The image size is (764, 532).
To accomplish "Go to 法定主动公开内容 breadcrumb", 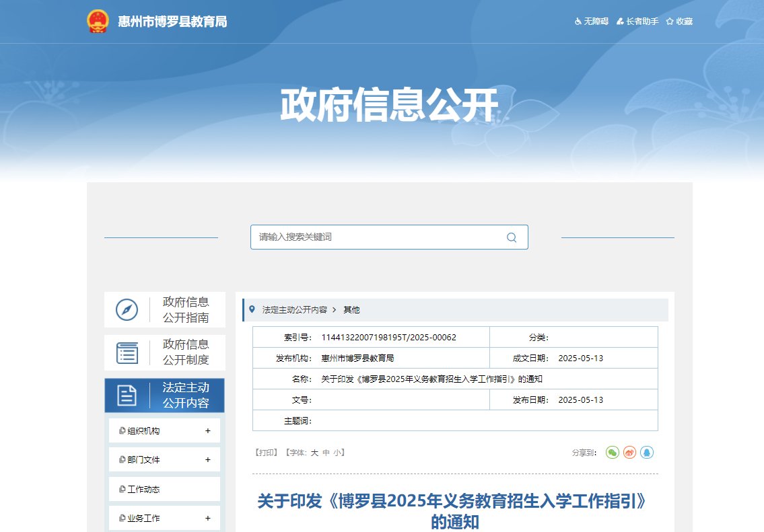I will [x=294, y=309].
